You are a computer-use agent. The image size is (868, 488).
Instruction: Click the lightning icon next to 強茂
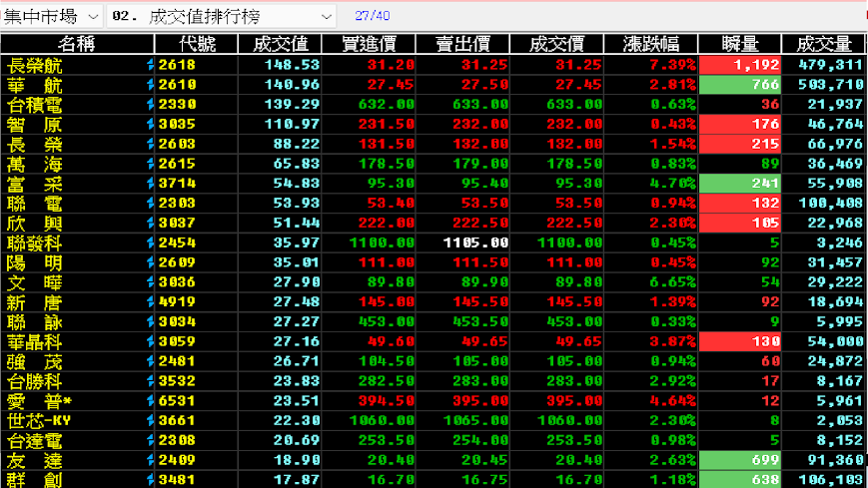(150, 361)
